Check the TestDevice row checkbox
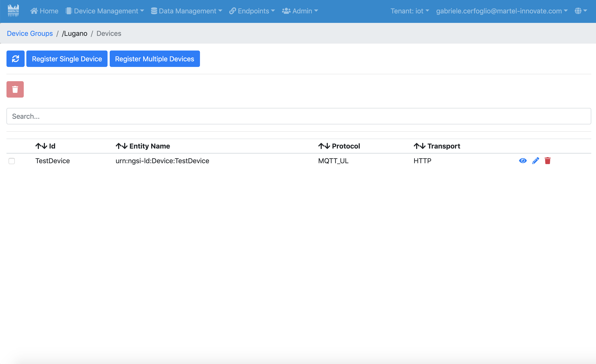 pyautogui.click(x=12, y=161)
